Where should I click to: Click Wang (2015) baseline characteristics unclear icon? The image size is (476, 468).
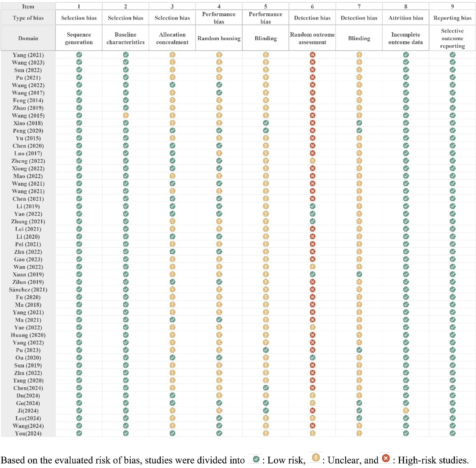coord(126,115)
